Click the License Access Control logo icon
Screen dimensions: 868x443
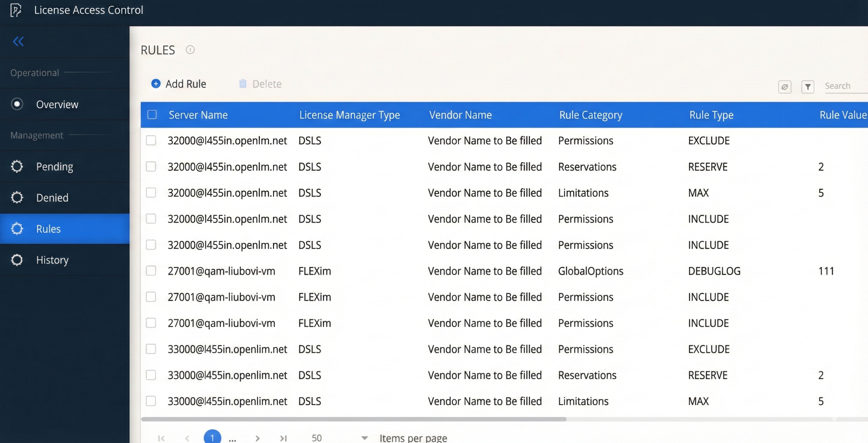16,10
